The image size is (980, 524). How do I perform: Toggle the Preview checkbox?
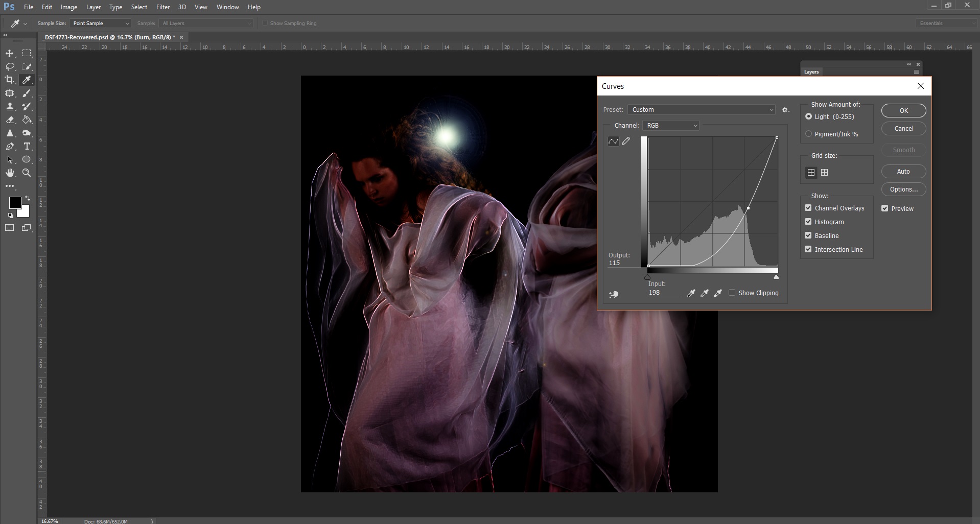(x=884, y=208)
